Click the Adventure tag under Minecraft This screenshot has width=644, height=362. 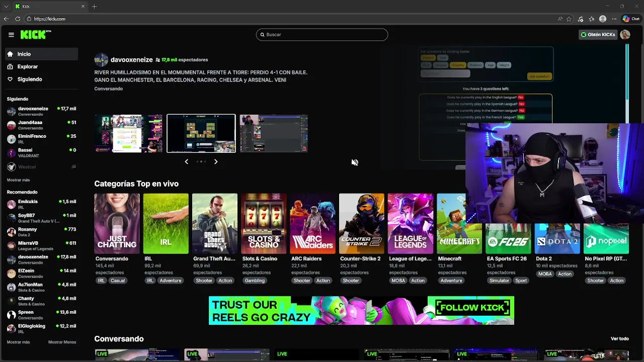coord(451,281)
